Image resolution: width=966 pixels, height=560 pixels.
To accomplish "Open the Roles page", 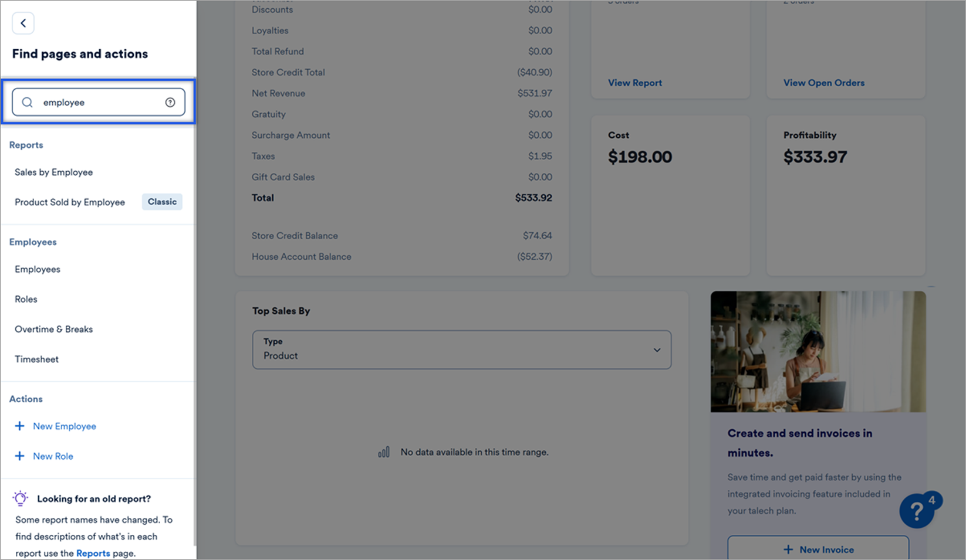I will [26, 299].
